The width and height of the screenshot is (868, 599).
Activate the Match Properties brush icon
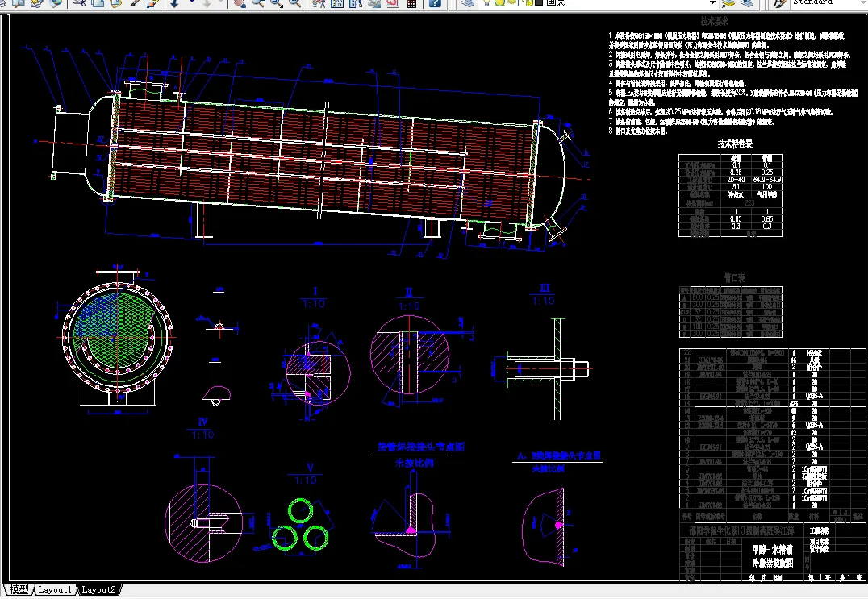[x=135, y=2]
